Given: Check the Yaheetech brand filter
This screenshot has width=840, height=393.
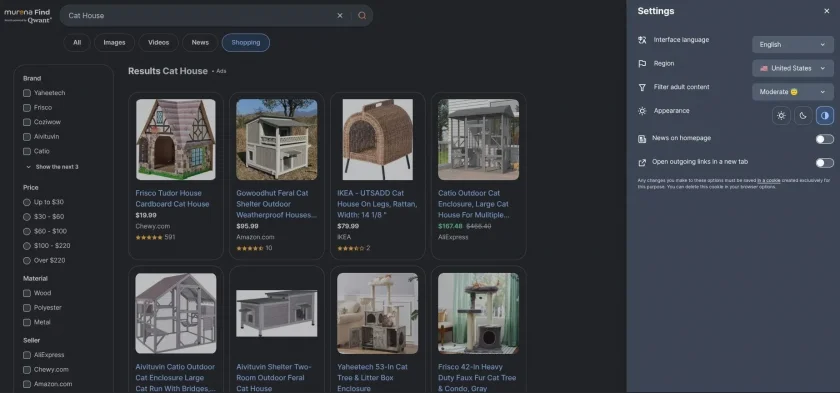Looking at the screenshot, I should tap(27, 93).
